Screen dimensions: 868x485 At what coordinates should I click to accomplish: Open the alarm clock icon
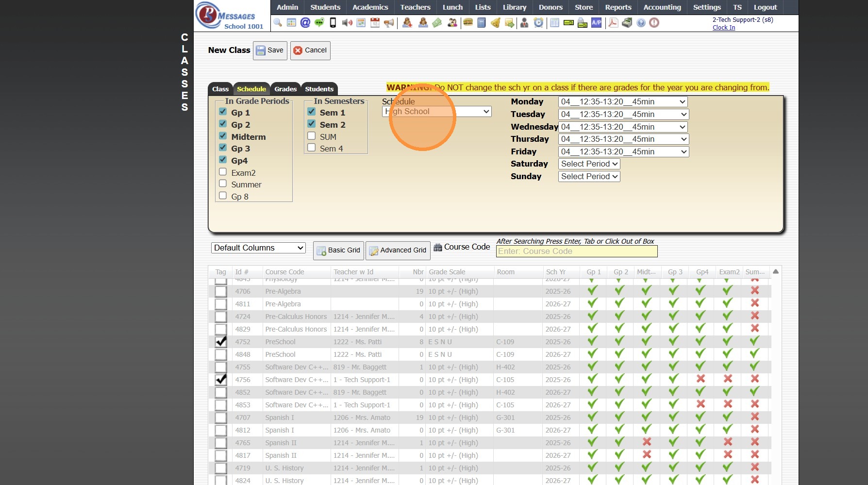pyautogui.click(x=538, y=23)
